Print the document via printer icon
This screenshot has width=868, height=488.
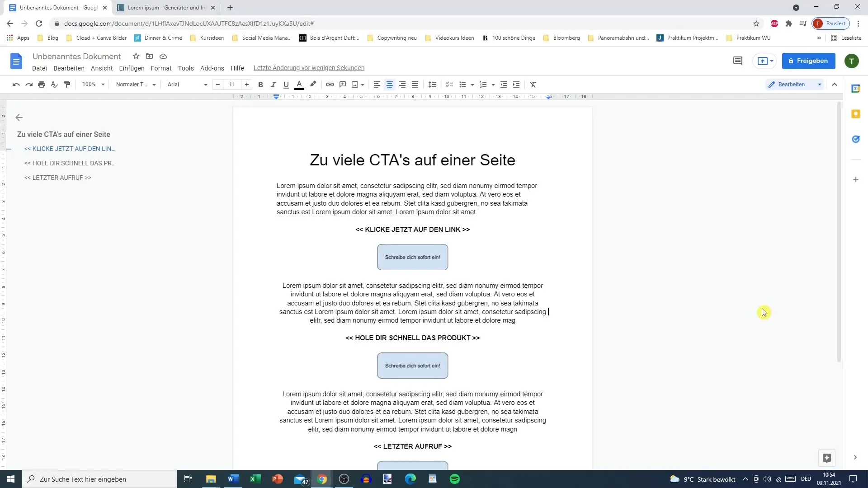42,84
